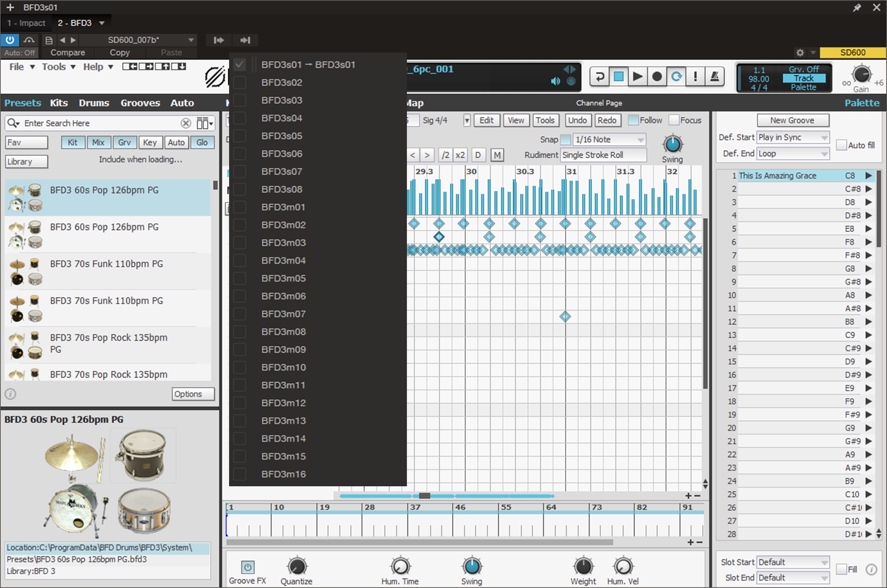Viewport: 887px width, 588px height.
Task: Open the preset file icon
Action: click(49, 40)
